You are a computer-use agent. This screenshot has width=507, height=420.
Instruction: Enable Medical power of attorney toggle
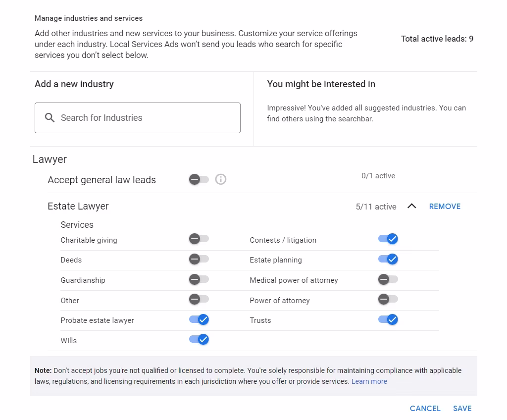point(388,279)
